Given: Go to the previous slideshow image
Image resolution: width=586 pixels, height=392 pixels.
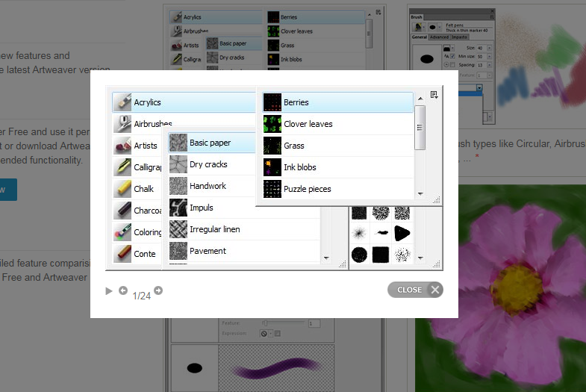Looking at the screenshot, I should click(123, 290).
